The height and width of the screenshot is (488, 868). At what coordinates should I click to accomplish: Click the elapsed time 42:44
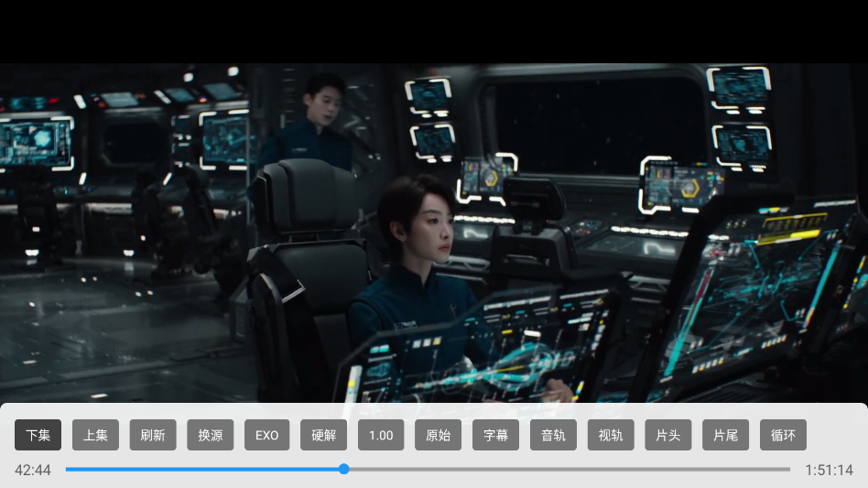33,470
